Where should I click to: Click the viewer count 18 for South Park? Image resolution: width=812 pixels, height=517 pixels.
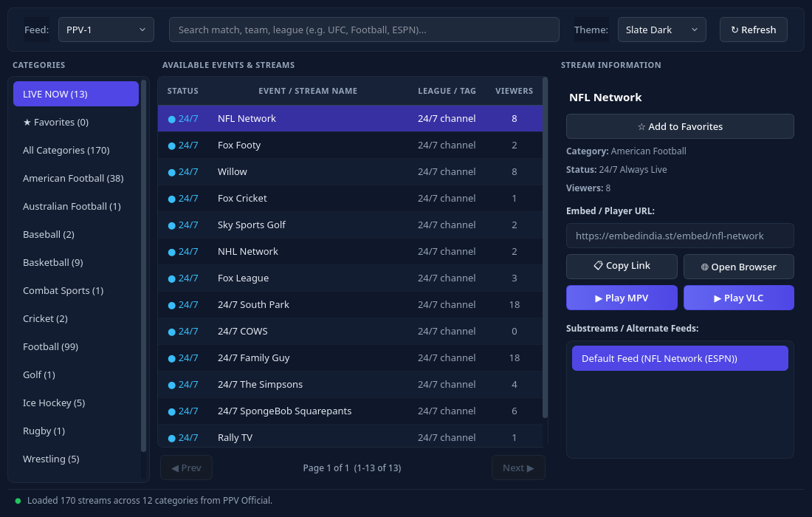[x=515, y=304]
